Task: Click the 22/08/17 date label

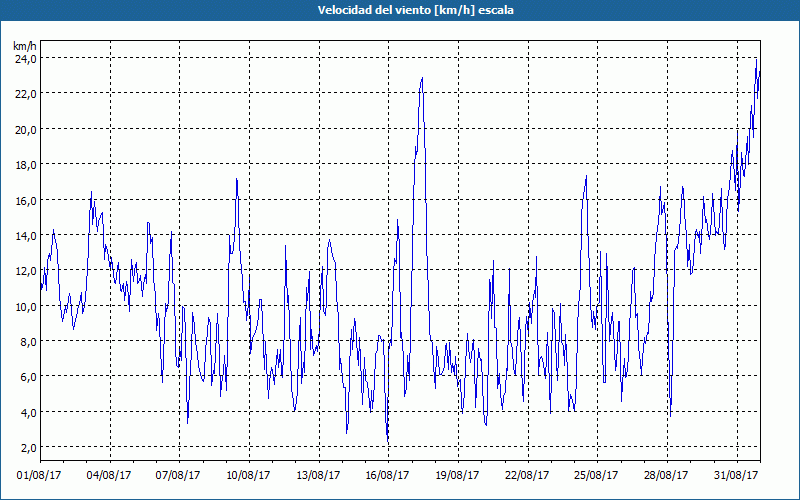Action: (x=527, y=475)
